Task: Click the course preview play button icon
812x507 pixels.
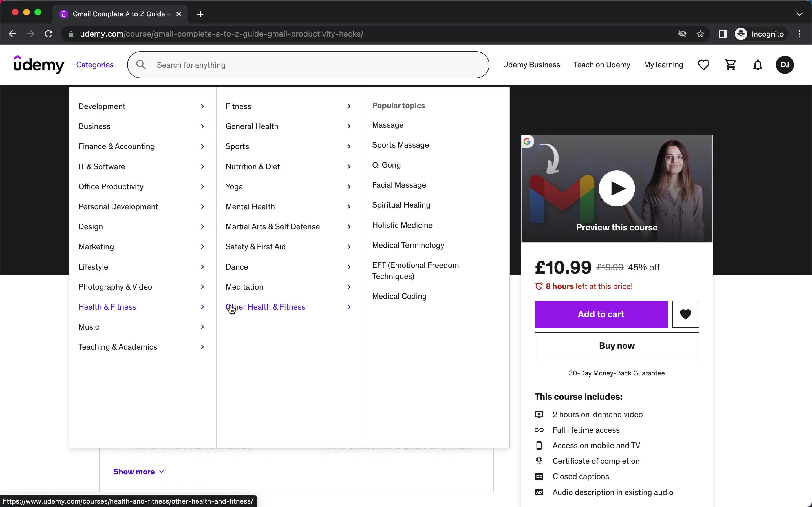Action: [616, 188]
